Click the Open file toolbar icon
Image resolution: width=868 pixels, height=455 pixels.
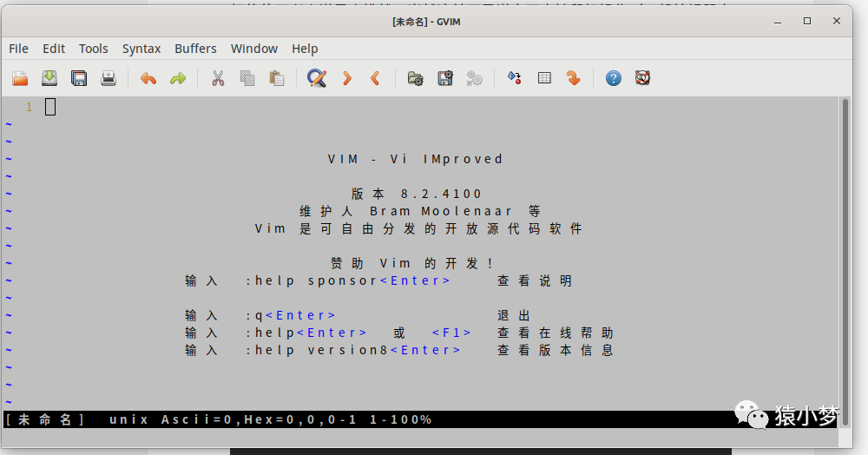pos(20,78)
